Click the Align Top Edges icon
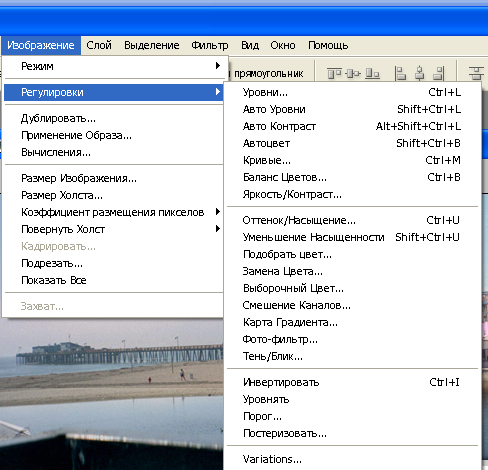The image size is (488, 470). tap(334, 73)
